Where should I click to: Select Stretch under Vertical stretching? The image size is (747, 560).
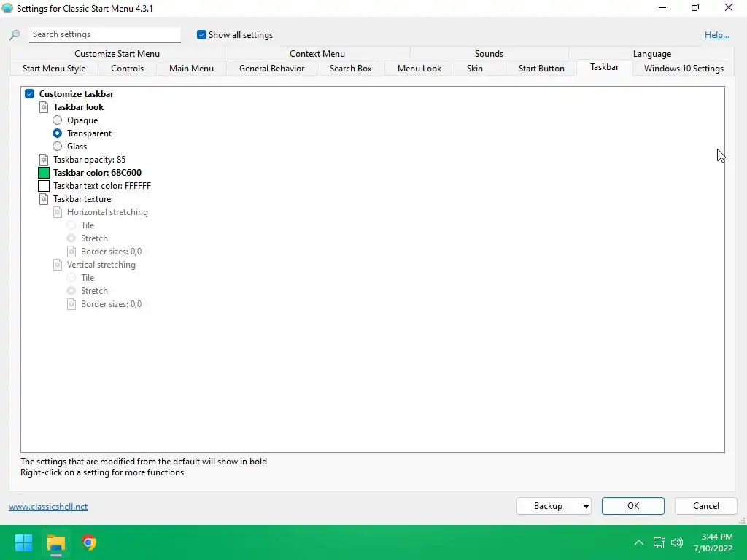(71, 290)
